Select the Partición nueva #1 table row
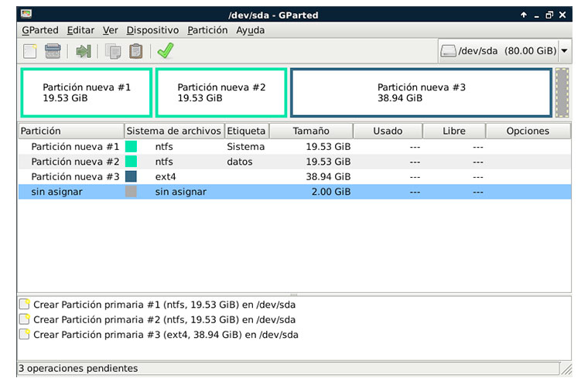Image resolution: width=588 pixels, height=385 pixels. click(295, 147)
